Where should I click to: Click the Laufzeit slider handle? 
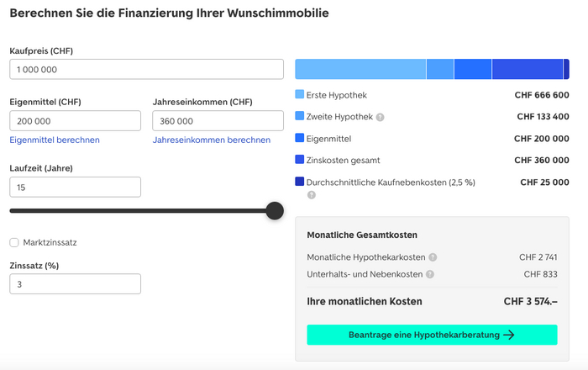pos(275,210)
